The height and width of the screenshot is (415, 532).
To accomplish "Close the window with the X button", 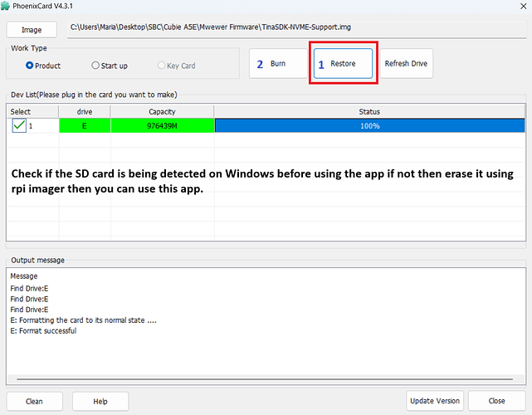I will click(523, 6).
